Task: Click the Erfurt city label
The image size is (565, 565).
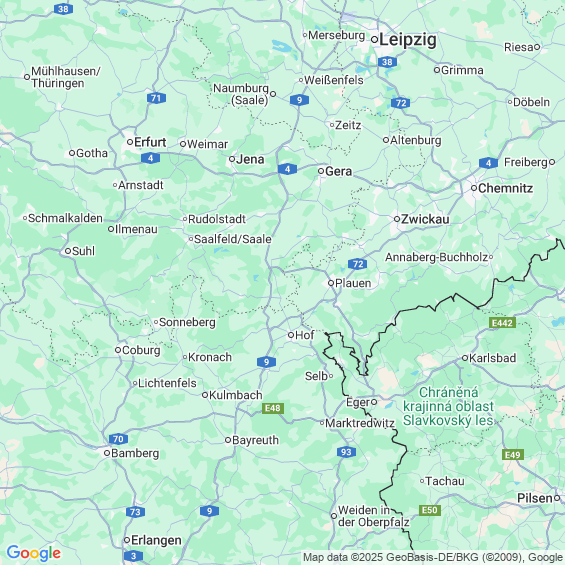Action: [150, 142]
